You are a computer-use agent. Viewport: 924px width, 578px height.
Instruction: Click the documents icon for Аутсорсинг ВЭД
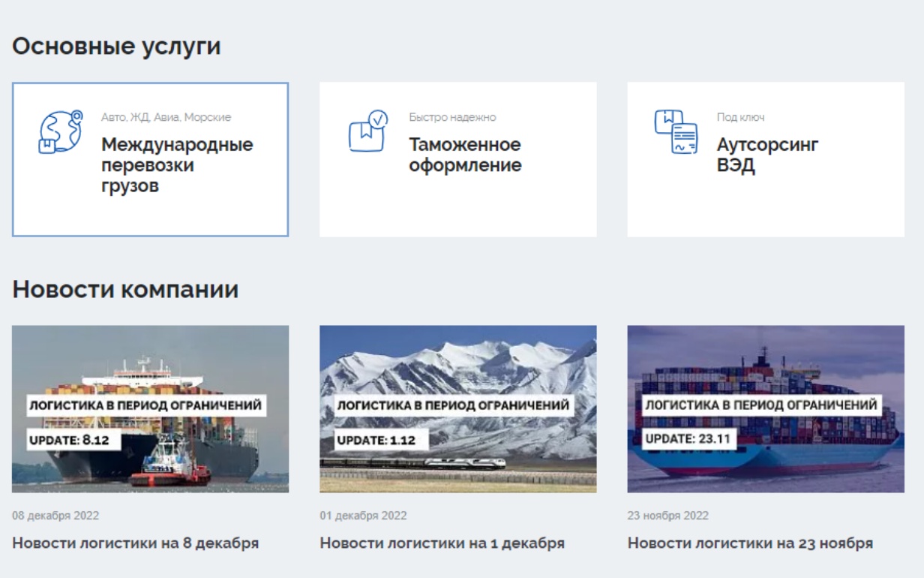click(676, 132)
